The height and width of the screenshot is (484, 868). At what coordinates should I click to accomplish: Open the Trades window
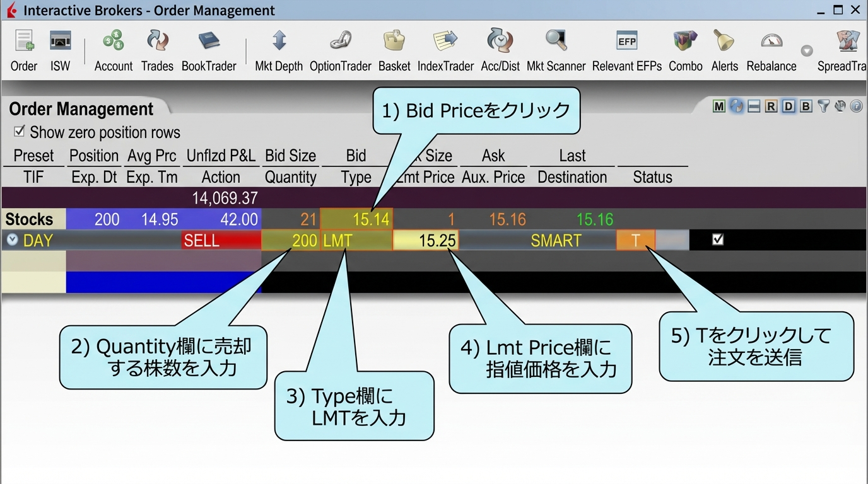point(157,51)
